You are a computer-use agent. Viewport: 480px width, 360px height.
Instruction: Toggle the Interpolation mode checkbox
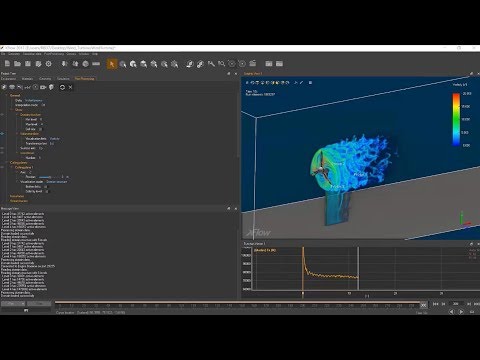[43, 105]
